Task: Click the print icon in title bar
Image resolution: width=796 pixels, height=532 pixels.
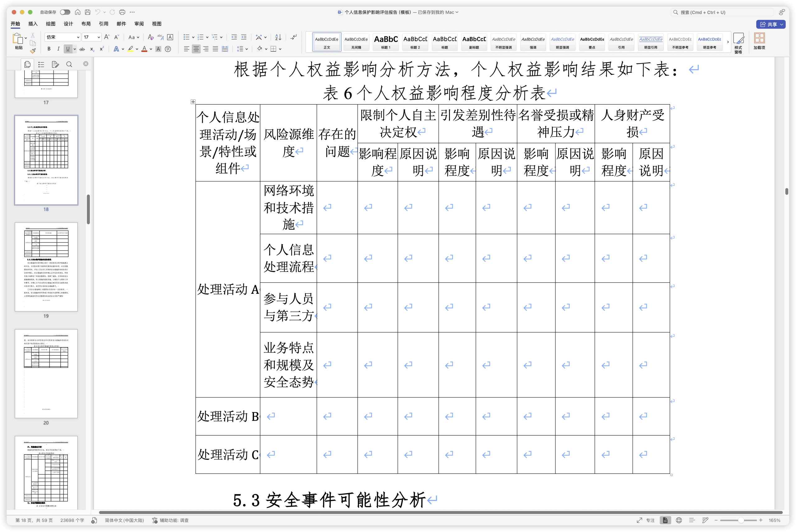Action: click(122, 12)
